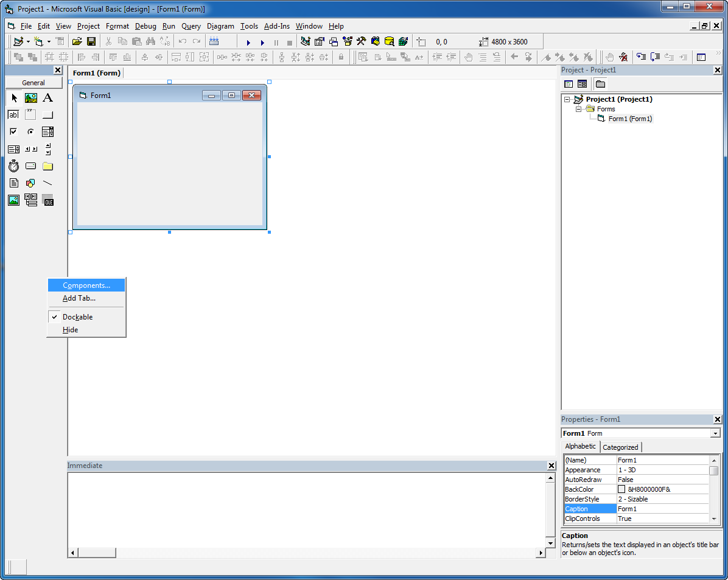The height and width of the screenshot is (580, 728).
Task: Collapse the Forms folder in Project Explorer
Action: tap(579, 108)
